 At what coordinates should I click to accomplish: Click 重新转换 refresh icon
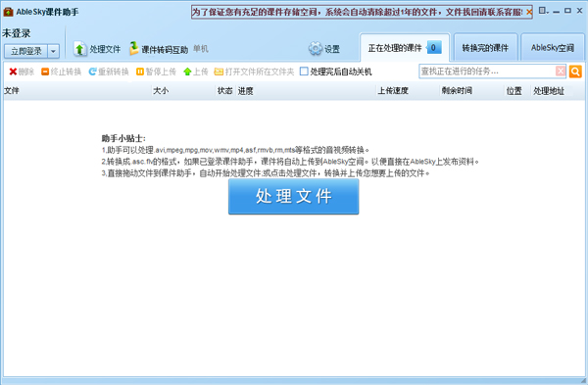click(93, 72)
